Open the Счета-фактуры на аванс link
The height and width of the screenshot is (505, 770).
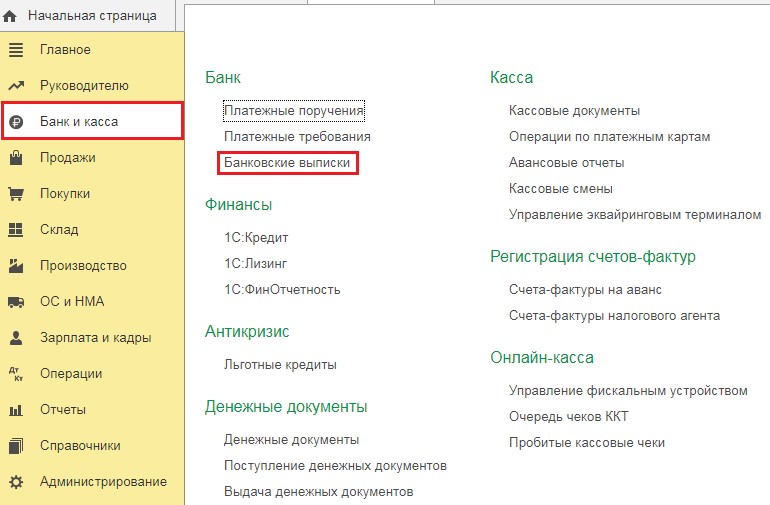tap(585, 290)
